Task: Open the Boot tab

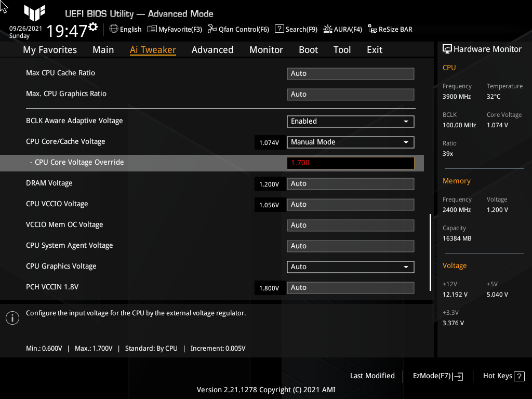Action: pyautogui.click(x=308, y=50)
